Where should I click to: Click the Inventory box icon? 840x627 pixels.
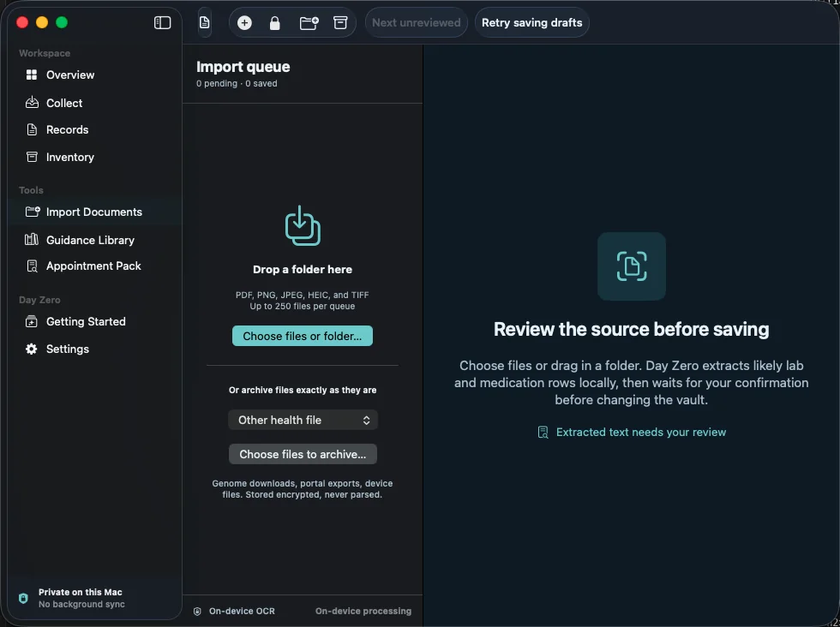[32, 157]
